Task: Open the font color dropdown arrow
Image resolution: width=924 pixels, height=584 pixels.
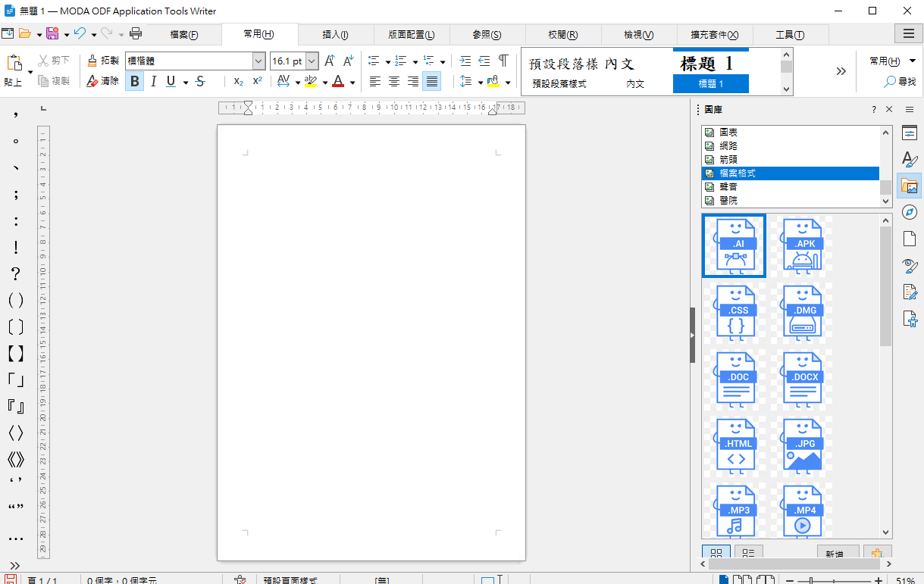Action: (x=352, y=83)
